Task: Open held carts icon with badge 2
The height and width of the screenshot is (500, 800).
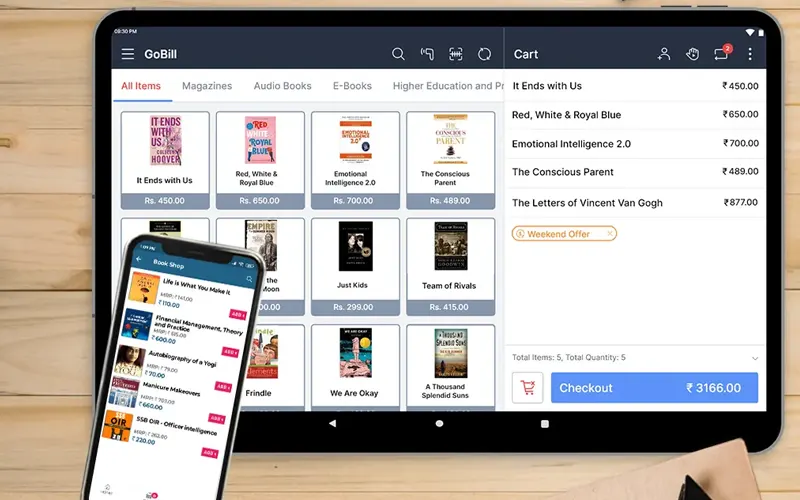Action: 722,53
